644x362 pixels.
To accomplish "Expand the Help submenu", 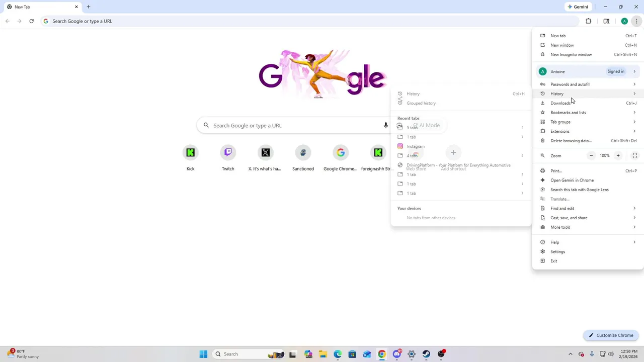I will click(x=588, y=242).
